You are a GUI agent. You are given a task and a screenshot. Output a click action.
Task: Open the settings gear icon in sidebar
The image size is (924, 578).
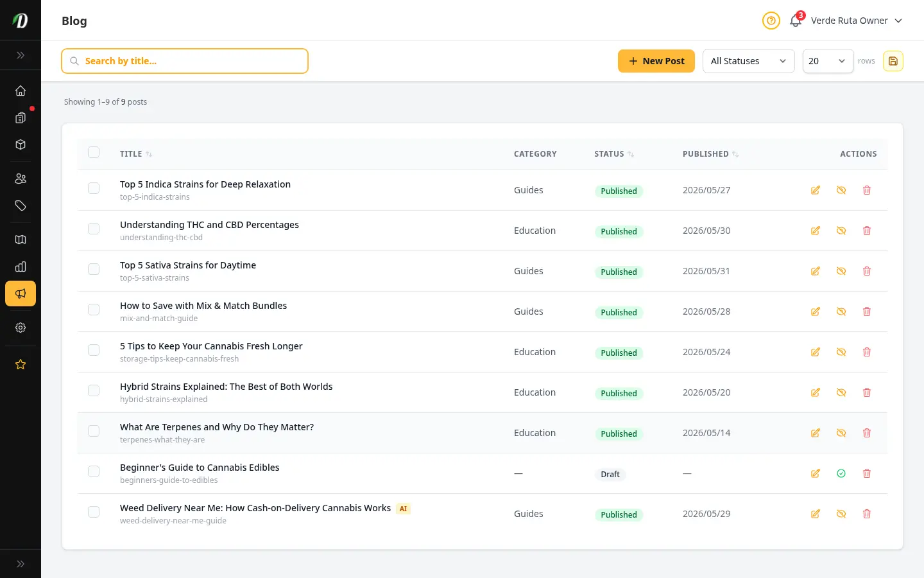21,328
